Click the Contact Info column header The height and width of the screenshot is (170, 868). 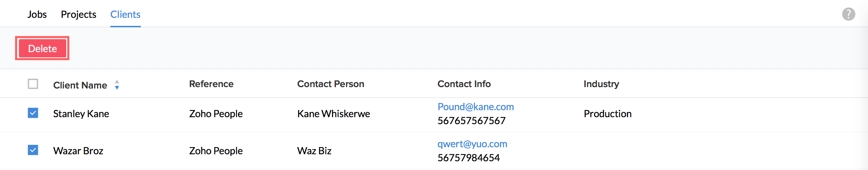(x=464, y=84)
